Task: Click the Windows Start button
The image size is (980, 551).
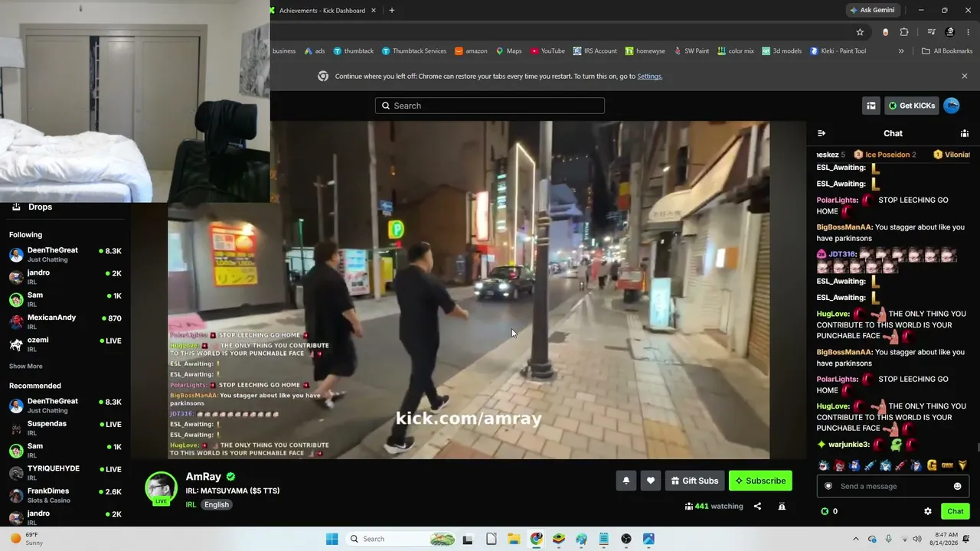Action: click(332, 539)
